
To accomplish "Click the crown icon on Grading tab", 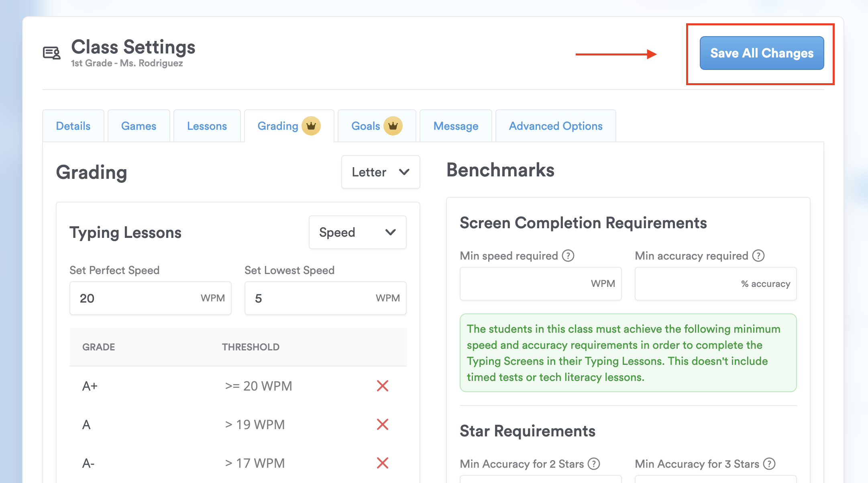I will [x=311, y=126].
